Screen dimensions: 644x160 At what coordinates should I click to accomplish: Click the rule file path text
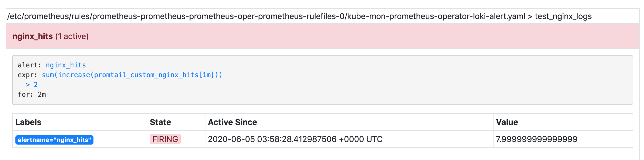point(266,16)
